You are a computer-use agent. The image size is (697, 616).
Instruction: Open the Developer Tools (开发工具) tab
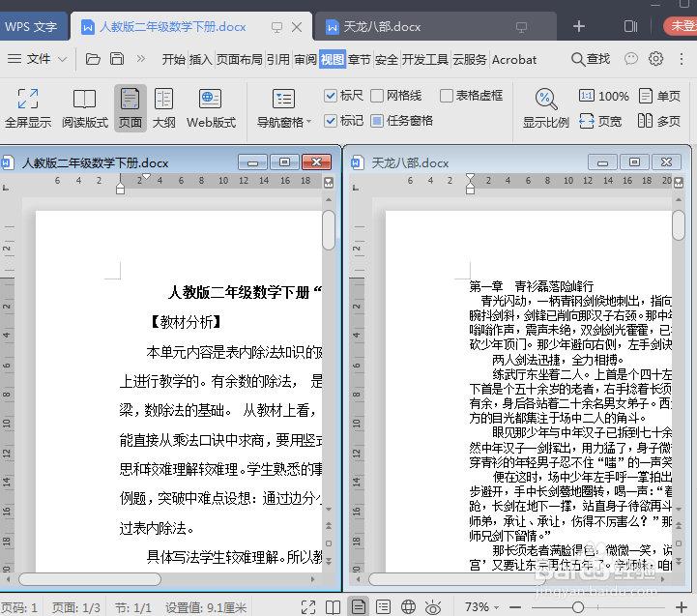[425, 59]
